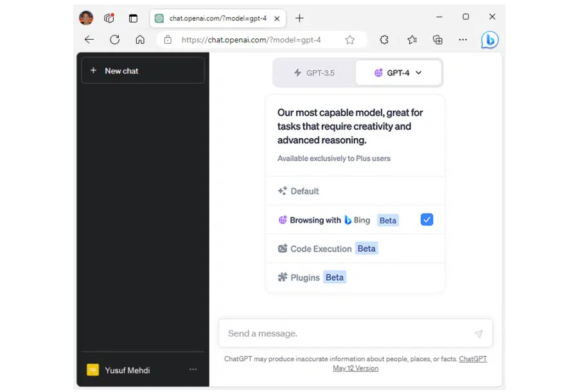Go to browser home page
Image resolution: width=575 pixels, height=392 pixels.
[140, 40]
